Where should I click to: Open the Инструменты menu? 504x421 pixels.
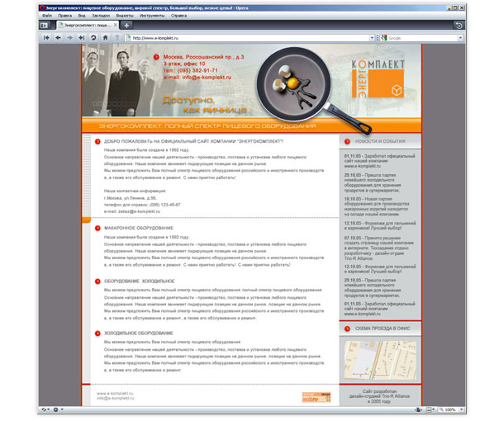(x=152, y=16)
